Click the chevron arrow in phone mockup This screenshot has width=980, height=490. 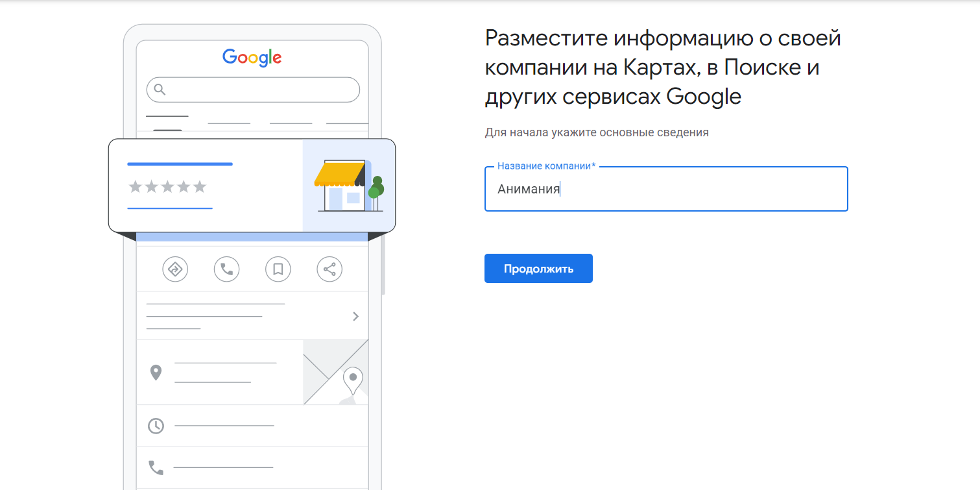pyautogui.click(x=355, y=316)
